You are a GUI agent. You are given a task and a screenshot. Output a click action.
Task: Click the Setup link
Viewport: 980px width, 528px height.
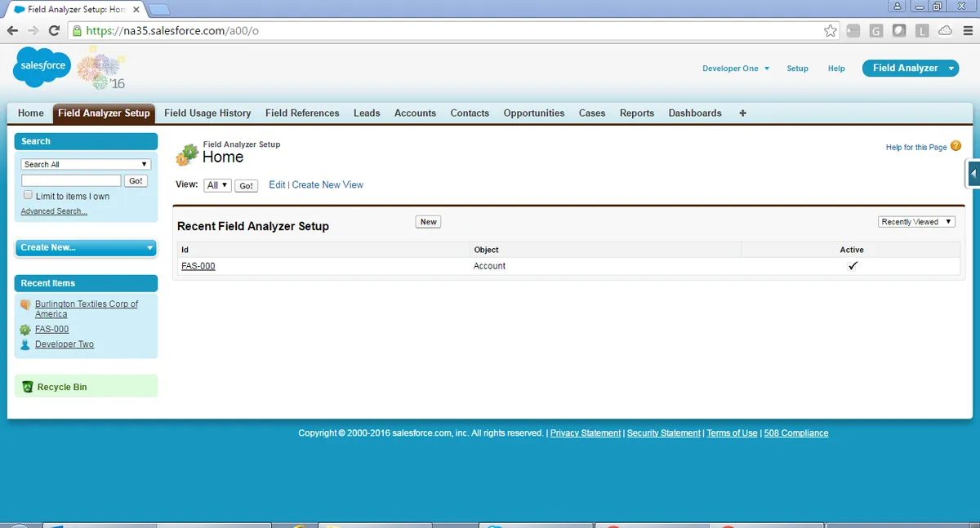click(797, 69)
